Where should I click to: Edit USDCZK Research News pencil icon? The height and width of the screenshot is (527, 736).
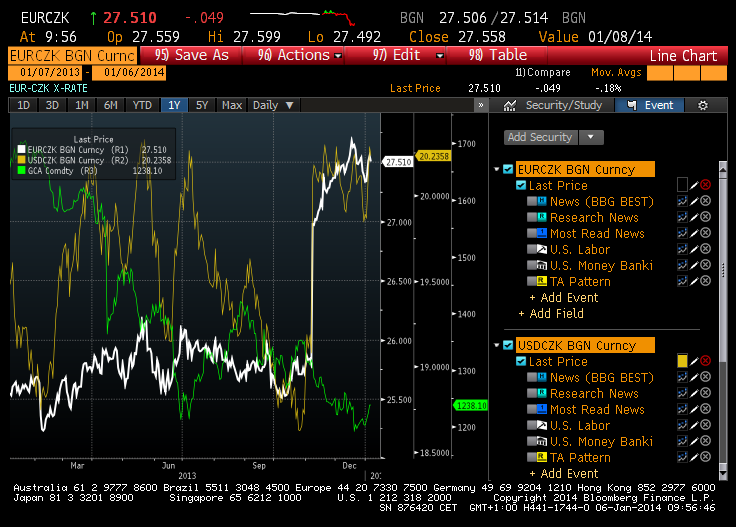pos(694,393)
